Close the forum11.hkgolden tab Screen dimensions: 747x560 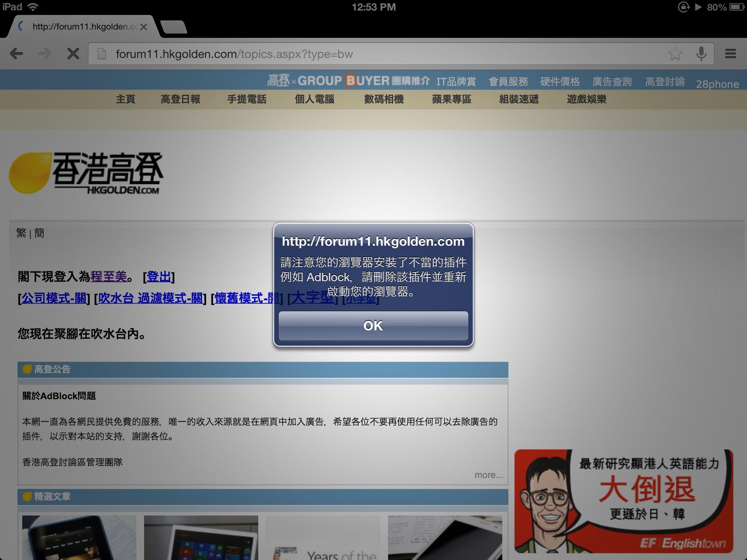click(144, 27)
